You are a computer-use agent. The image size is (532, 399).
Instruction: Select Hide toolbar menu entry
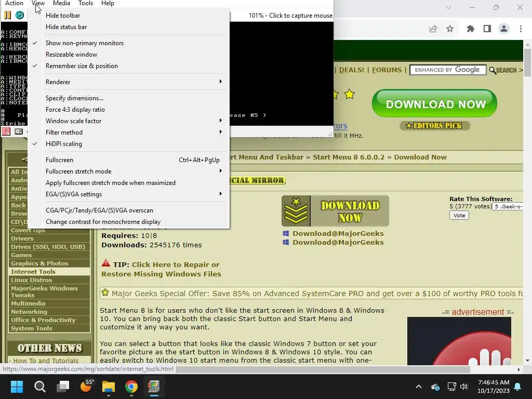click(x=129, y=16)
